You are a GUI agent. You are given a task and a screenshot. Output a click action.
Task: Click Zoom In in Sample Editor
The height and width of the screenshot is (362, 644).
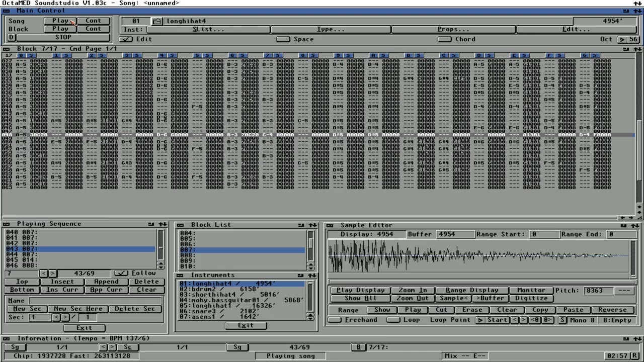click(x=413, y=291)
